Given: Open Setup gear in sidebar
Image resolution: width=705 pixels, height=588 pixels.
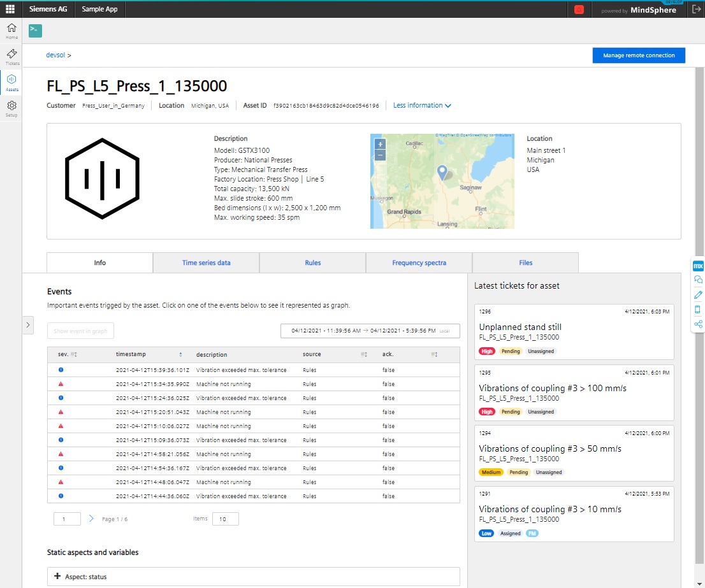Looking at the screenshot, I should click(x=11, y=108).
